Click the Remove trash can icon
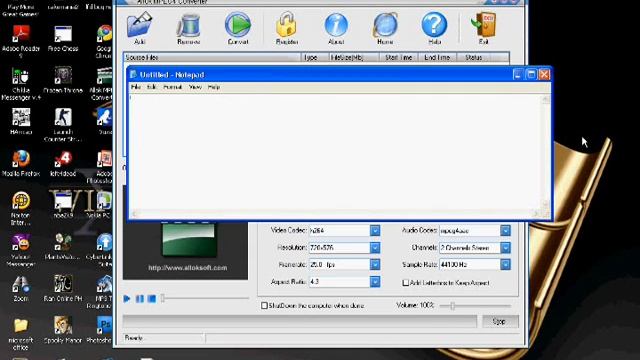 [189, 28]
